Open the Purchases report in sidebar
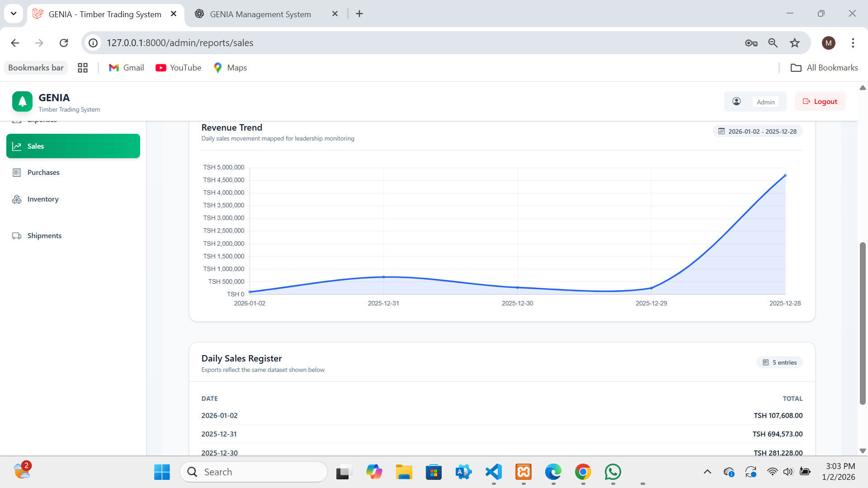 tap(43, 173)
